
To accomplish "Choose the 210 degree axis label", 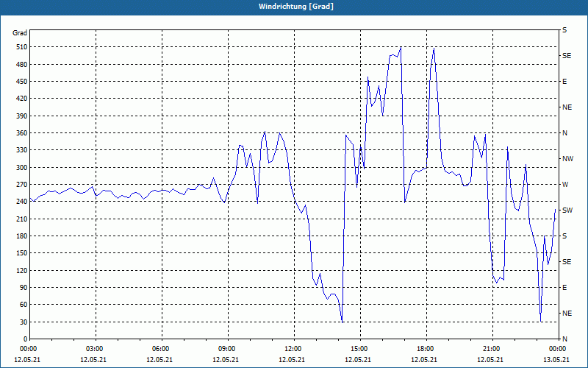I will click(x=21, y=219).
